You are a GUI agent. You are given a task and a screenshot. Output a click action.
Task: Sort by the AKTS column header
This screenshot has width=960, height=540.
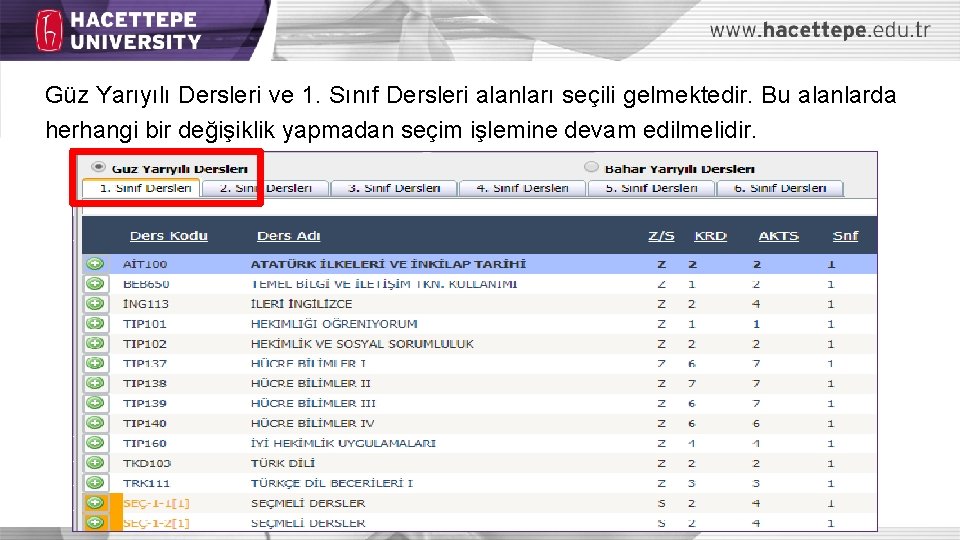coord(778,236)
